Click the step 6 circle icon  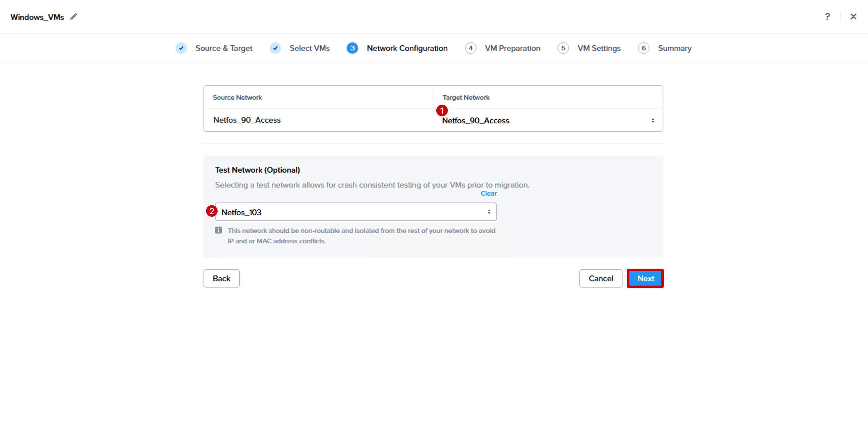(x=644, y=48)
